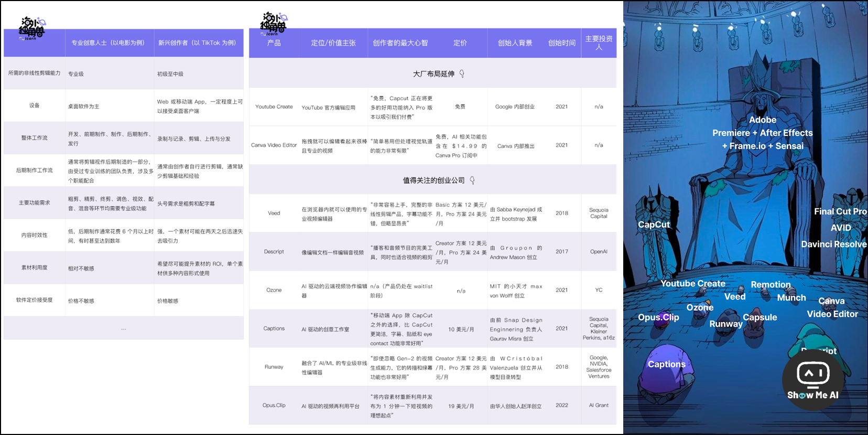Select the Captions product cell in the table
This screenshot has width=868, height=435.
coord(274,328)
